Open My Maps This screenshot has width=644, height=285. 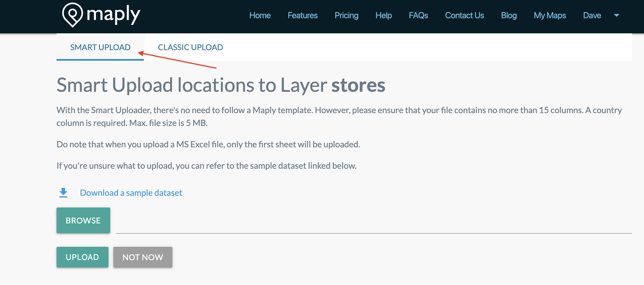point(550,15)
